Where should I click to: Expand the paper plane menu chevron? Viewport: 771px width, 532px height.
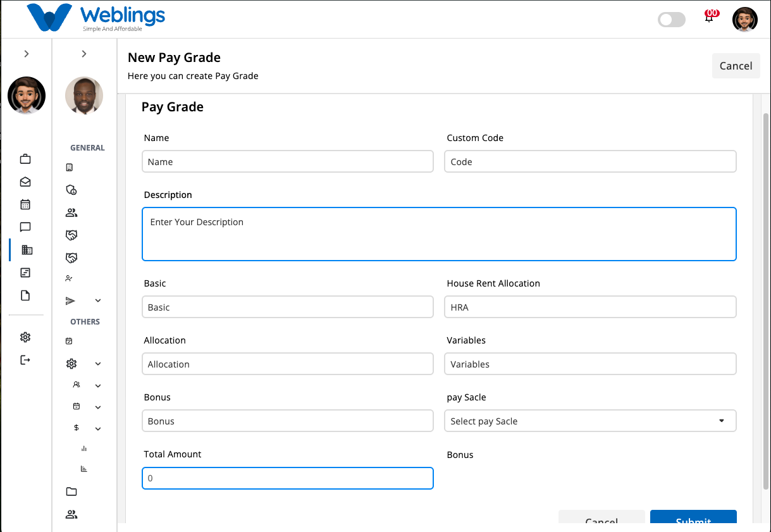tap(98, 301)
